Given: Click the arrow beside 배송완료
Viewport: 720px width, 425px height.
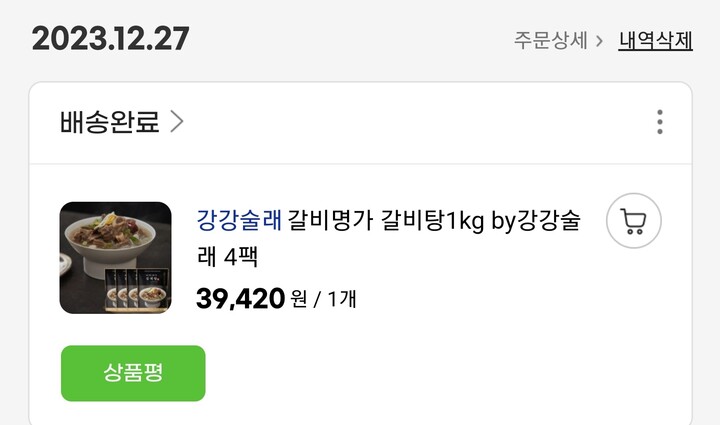Looking at the screenshot, I should [177, 122].
